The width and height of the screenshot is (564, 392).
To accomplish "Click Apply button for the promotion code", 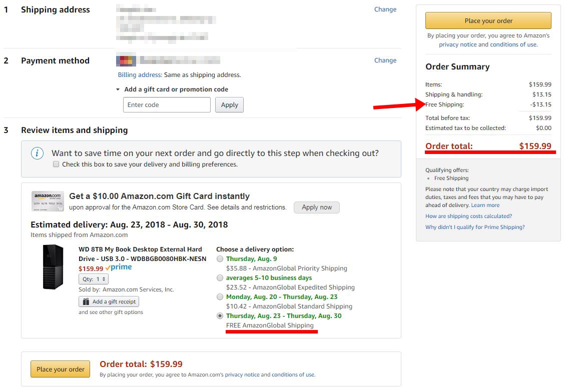I will coord(230,105).
